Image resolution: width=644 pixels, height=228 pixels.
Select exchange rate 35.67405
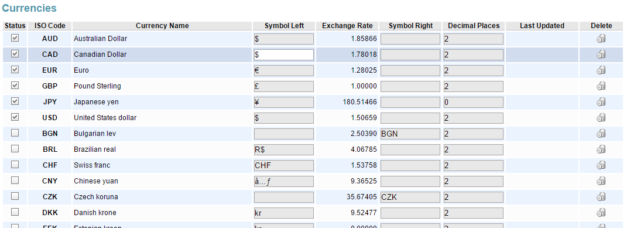362,197
